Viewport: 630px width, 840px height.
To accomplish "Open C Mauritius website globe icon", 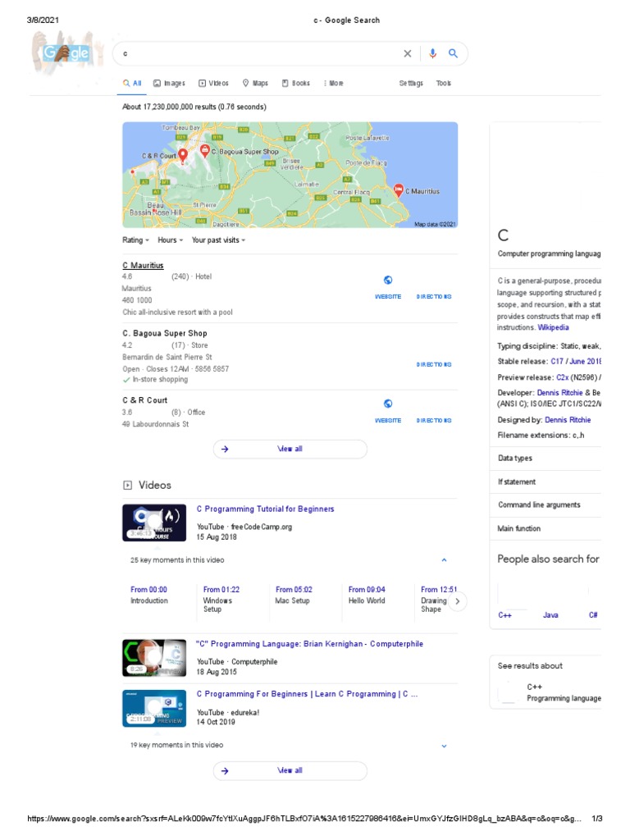I will pyautogui.click(x=388, y=280).
